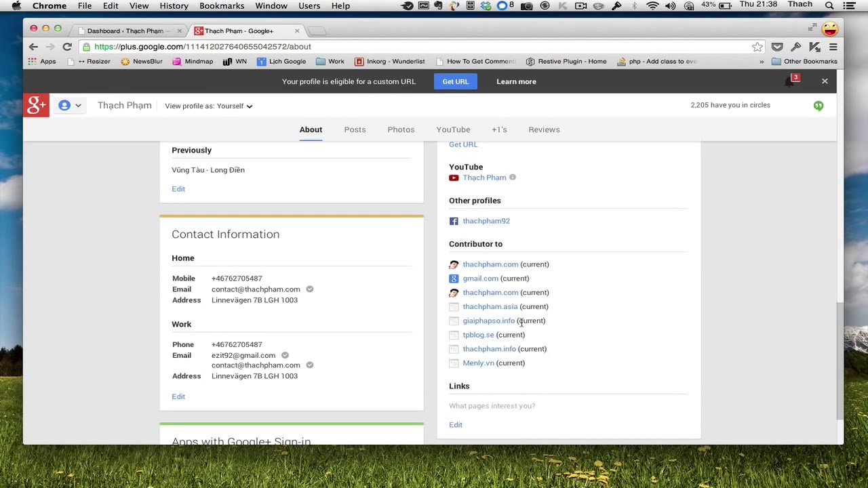The height and width of the screenshot is (488, 868).
Task: Open the Other Bookmarks folder
Action: coord(804,61)
